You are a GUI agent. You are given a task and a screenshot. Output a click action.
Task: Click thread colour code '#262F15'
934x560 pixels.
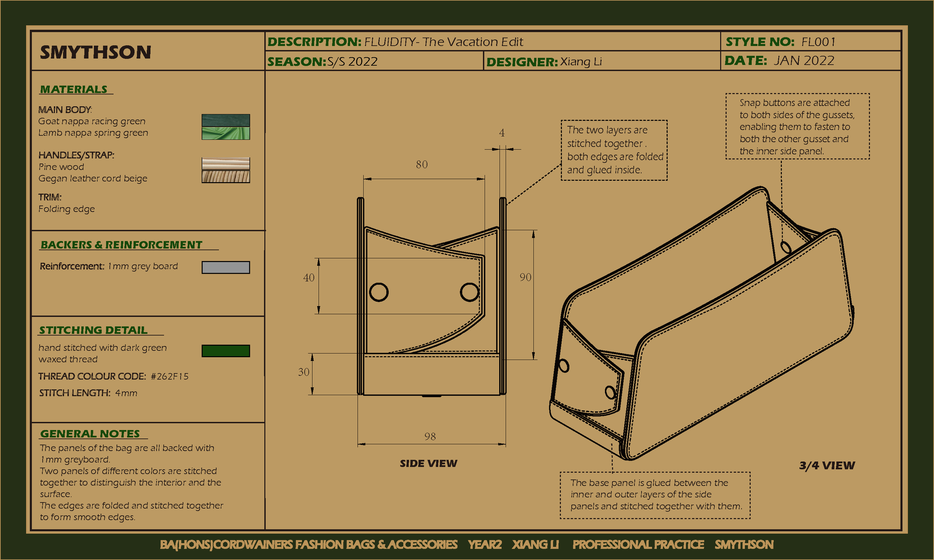point(170,376)
